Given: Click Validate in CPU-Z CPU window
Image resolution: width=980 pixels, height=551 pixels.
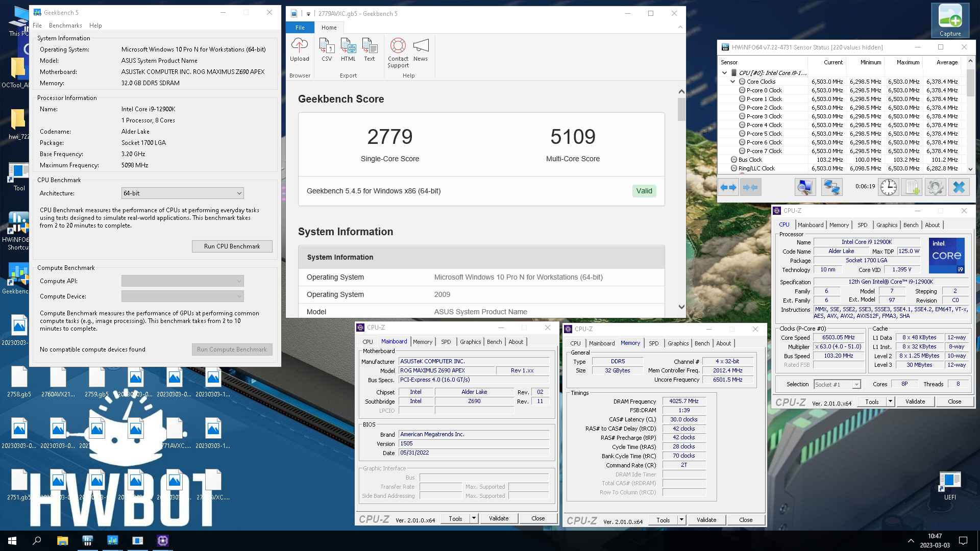Looking at the screenshot, I should pos(915,402).
